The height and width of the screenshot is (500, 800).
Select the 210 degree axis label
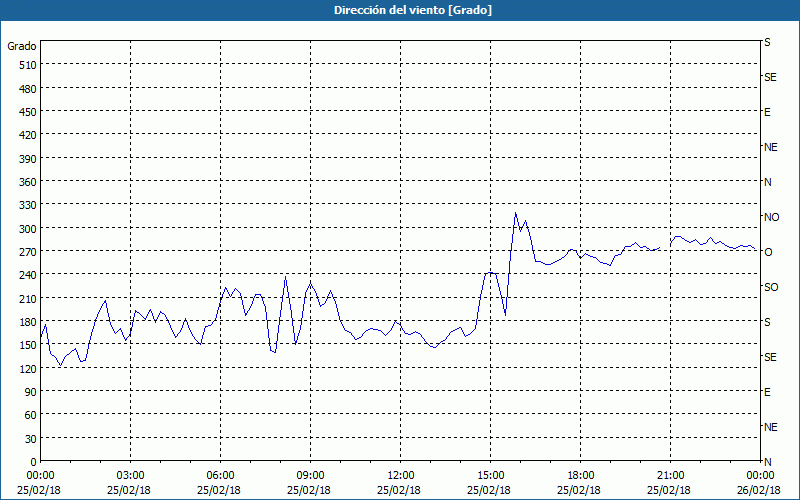point(28,298)
